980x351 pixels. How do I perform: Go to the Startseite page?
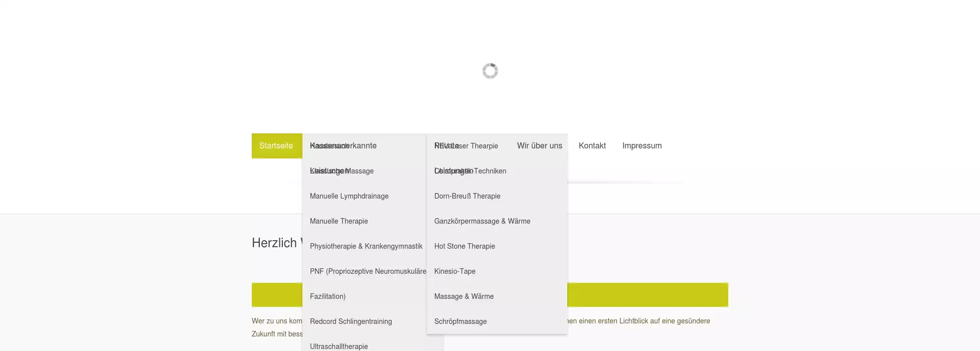(276, 146)
